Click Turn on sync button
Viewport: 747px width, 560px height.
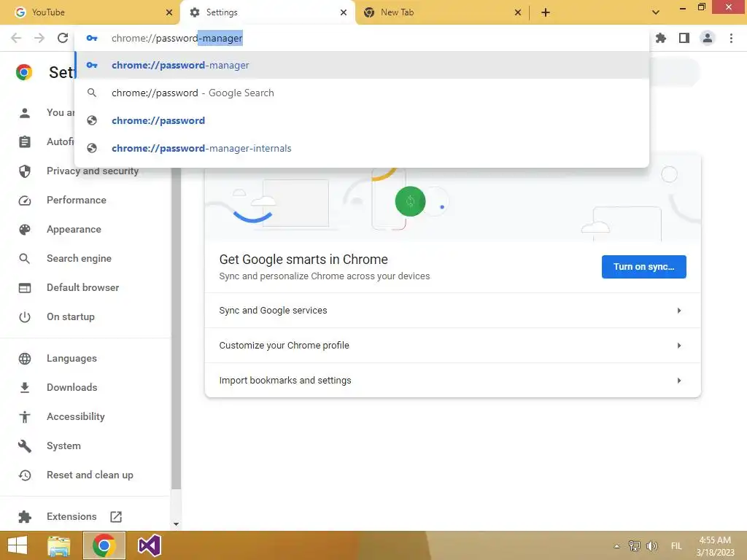pos(643,267)
